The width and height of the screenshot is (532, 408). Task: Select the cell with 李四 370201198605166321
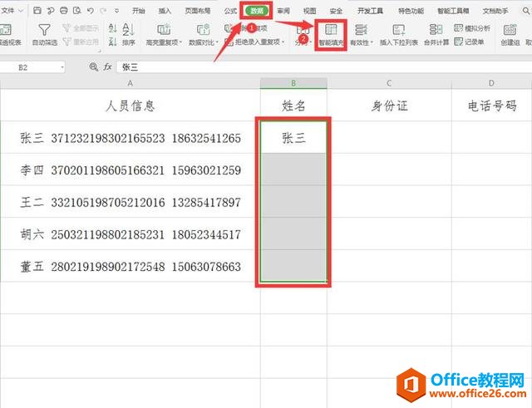click(x=131, y=170)
